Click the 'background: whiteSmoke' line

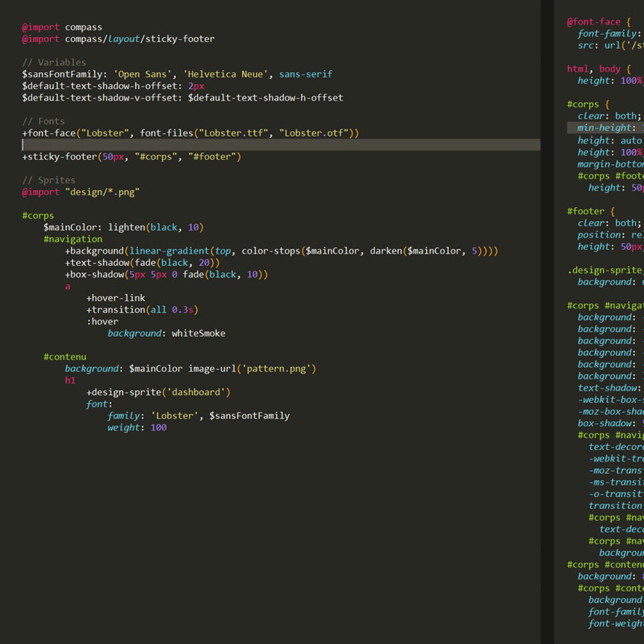(x=166, y=333)
